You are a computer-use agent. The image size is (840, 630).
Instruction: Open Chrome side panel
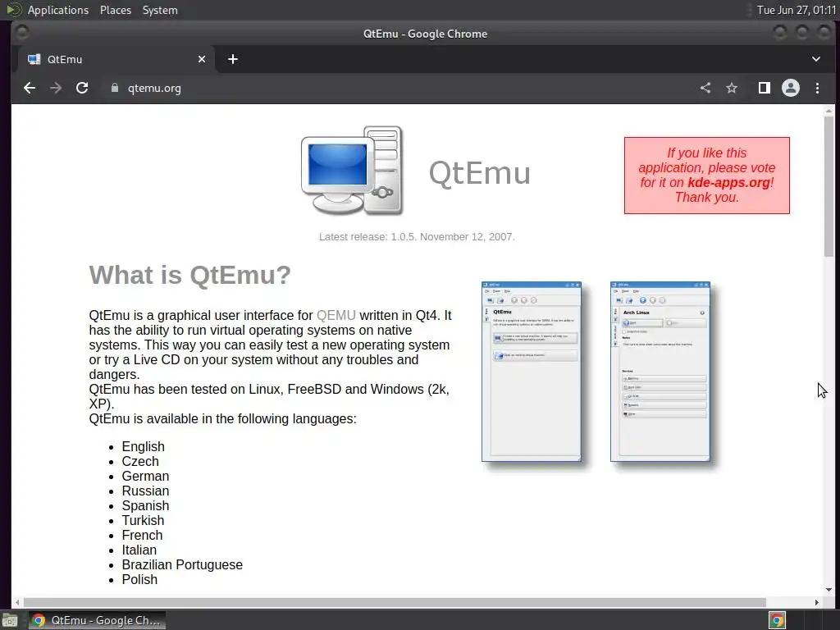click(764, 88)
